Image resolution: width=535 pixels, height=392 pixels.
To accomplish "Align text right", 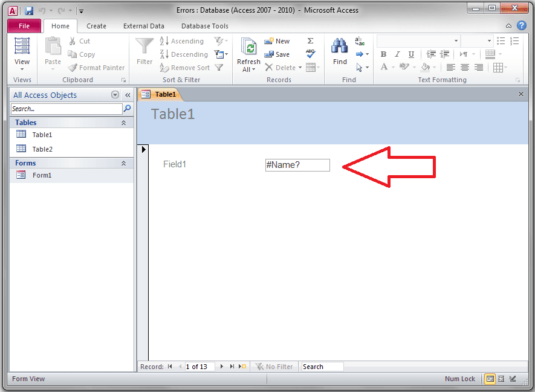I will pyautogui.click(x=479, y=67).
